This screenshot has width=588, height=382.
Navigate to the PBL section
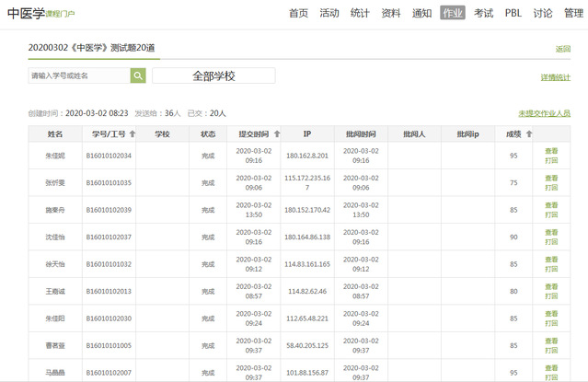513,13
